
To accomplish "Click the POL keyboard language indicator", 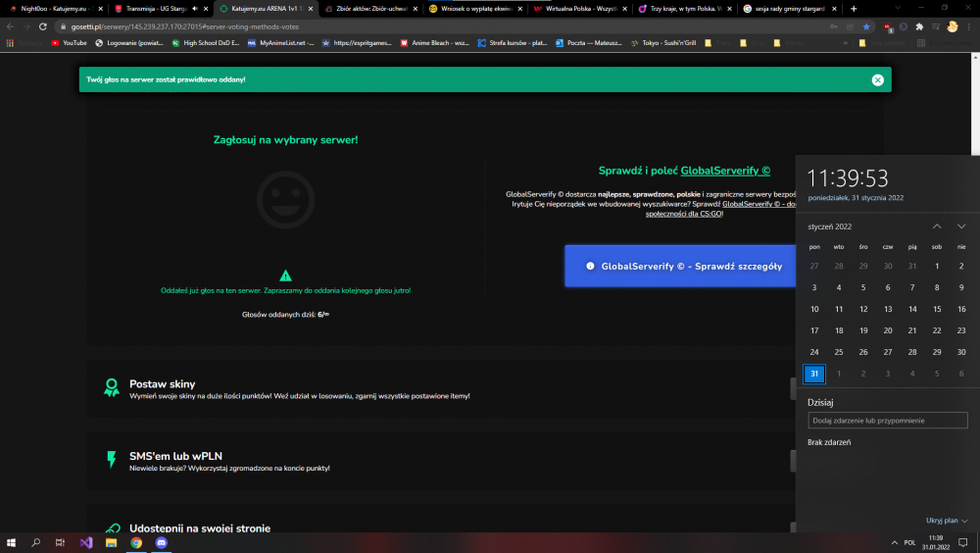I will (x=909, y=542).
